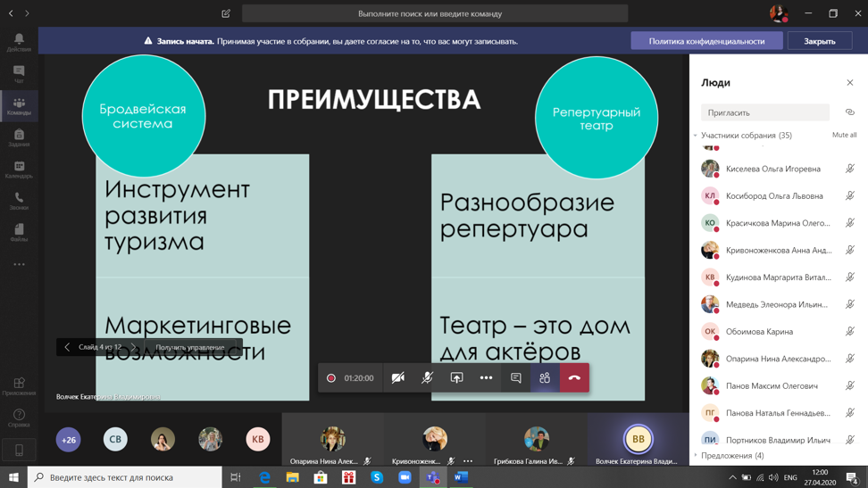The image size is (868, 488).
Task: Click the Политика конфиденциальности button
Action: (705, 41)
